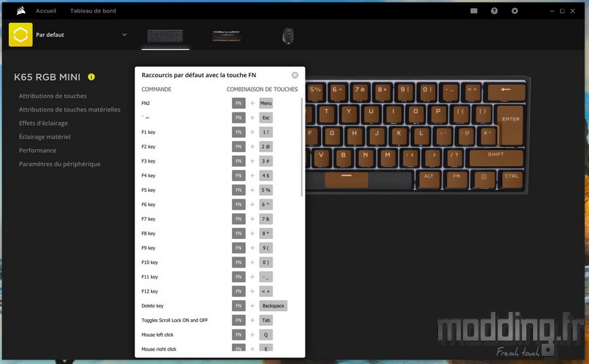Click the FN key on keyboard image
The width and height of the screenshot is (589, 364).
point(456,179)
